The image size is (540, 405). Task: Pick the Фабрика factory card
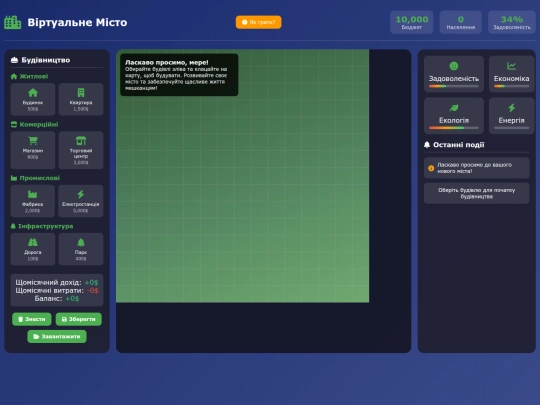point(33,201)
